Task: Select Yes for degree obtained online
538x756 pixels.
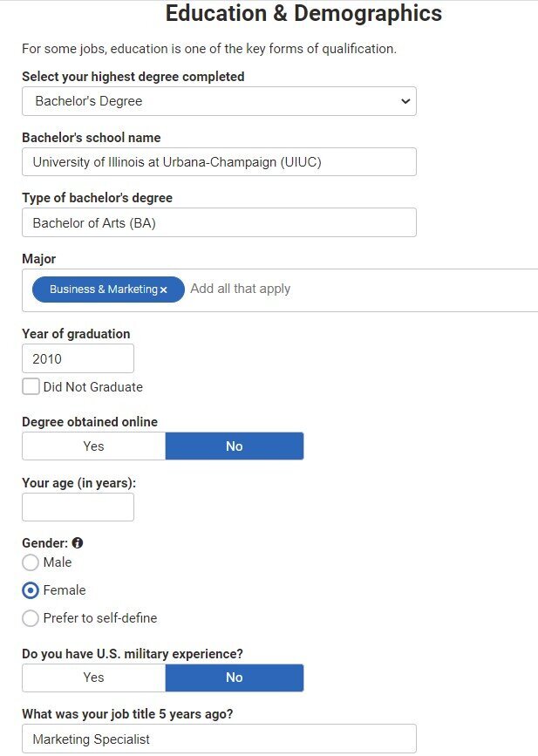Action: coord(93,446)
